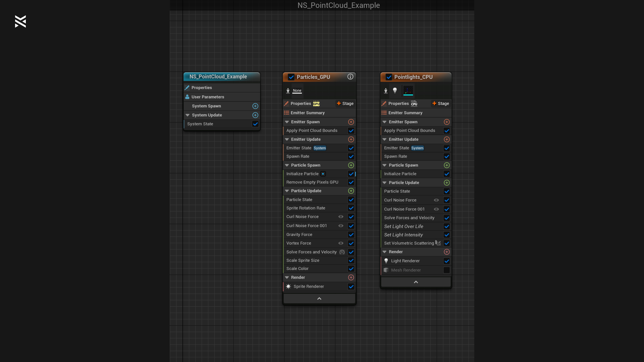Toggle eye icon on Vortex Force
This screenshot has height=362, width=644.
(x=341, y=243)
